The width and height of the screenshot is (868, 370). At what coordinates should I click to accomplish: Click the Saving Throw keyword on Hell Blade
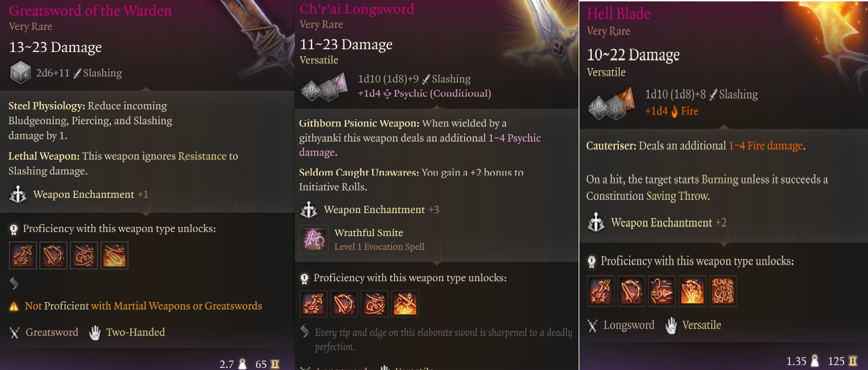[676, 196]
